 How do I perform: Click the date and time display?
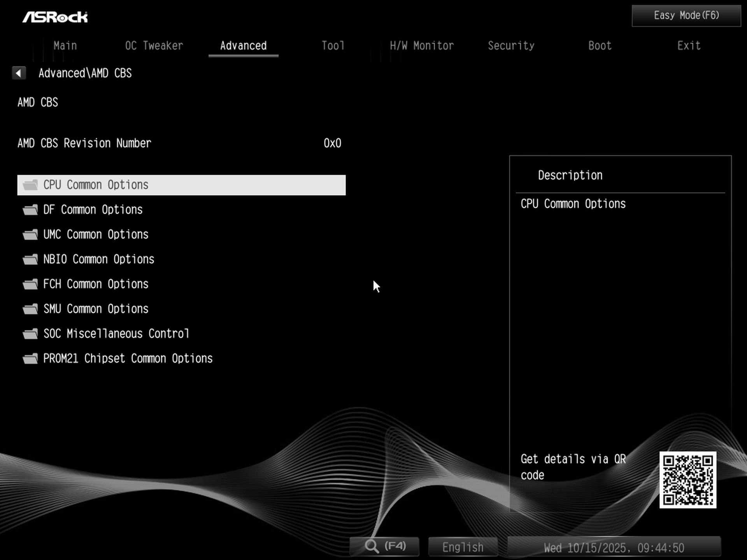pyautogui.click(x=615, y=547)
